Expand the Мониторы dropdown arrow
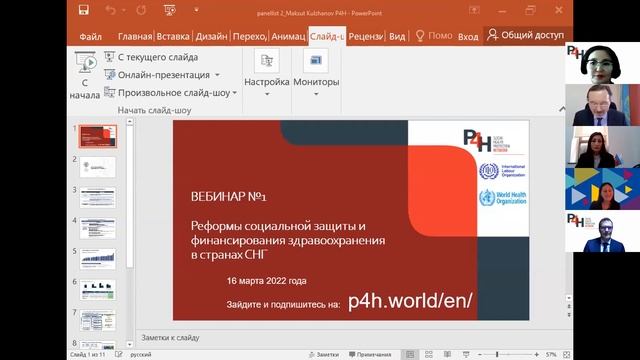 (316, 94)
